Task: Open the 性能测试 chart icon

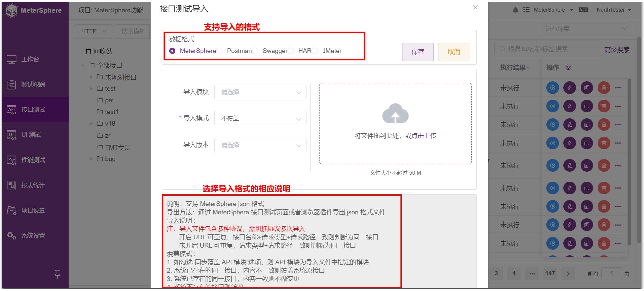Action: click(x=12, y=160)
